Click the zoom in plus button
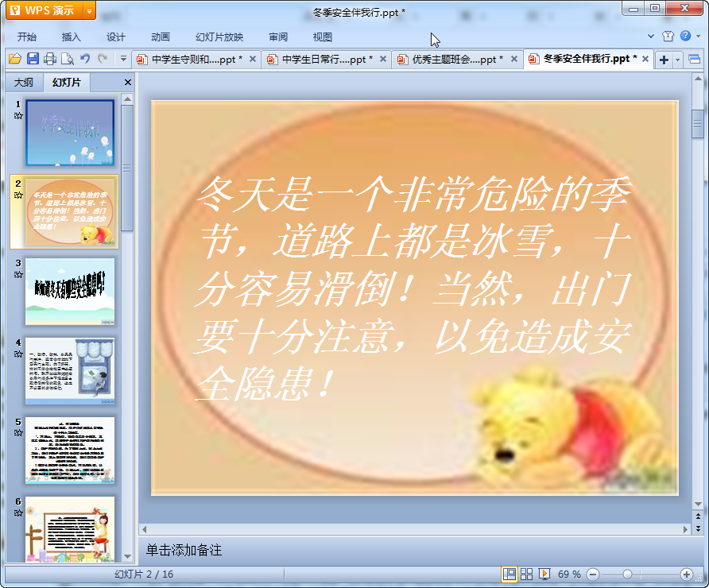The image size is (709, 588). [x=687, y=574]
